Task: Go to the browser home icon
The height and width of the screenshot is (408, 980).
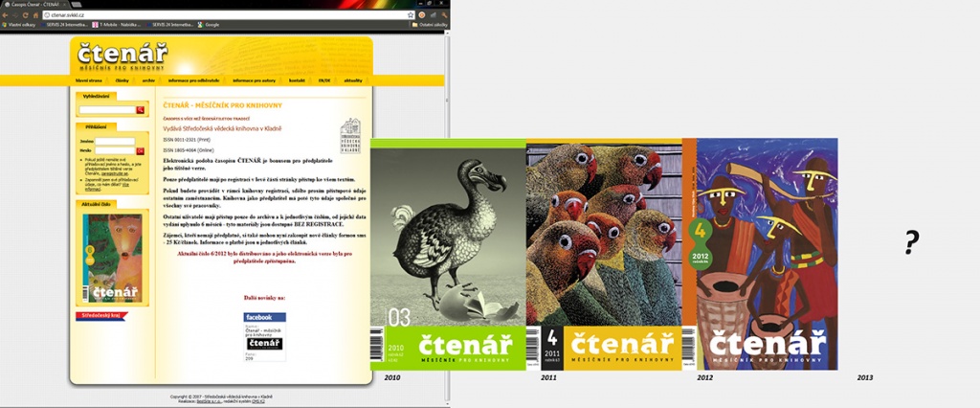Action: point(35,14)
